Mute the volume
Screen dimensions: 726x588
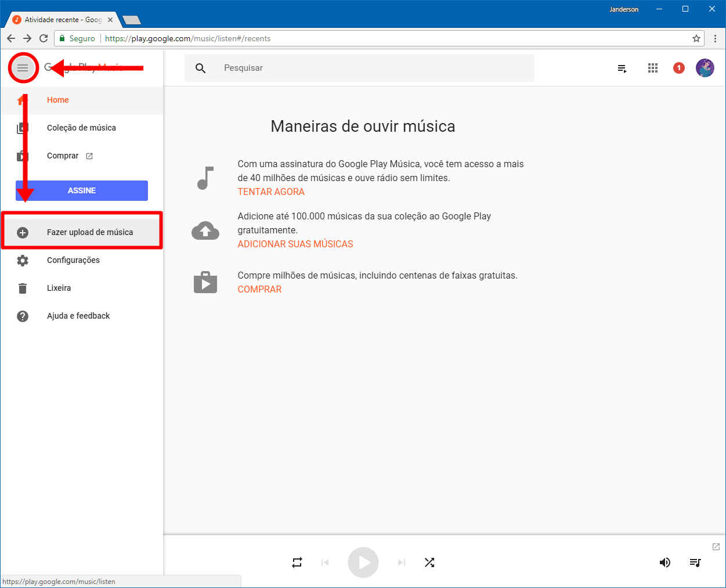click(x=665, y=562)
